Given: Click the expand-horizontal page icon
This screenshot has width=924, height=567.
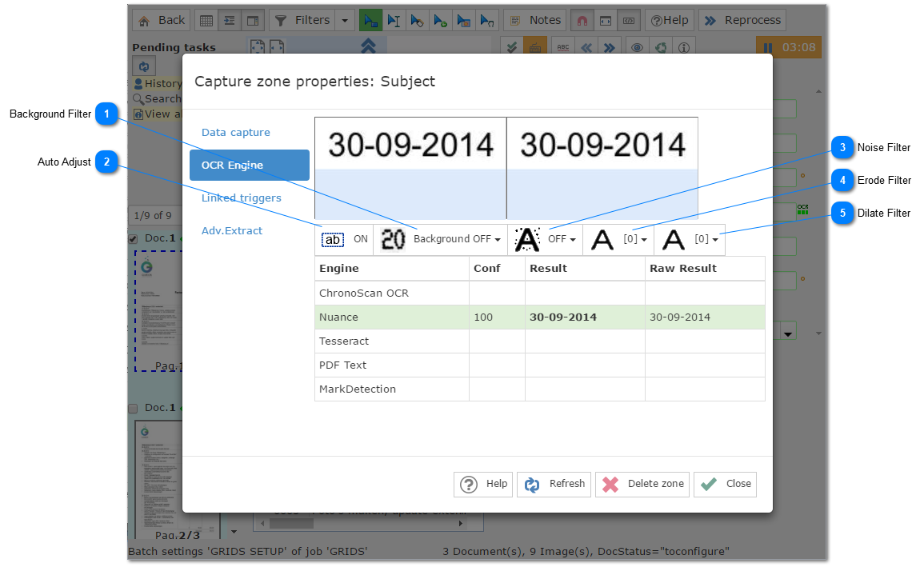Looking at the screenshot, I should pos(277,46).
